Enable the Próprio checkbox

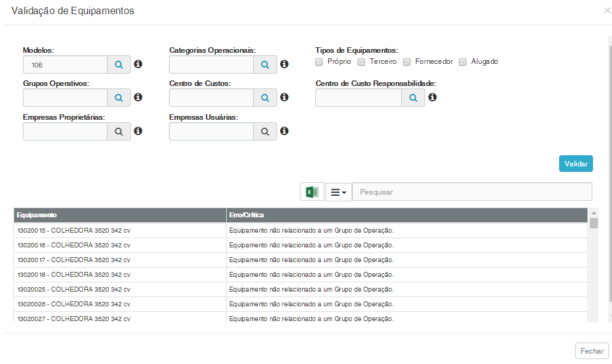319,62
